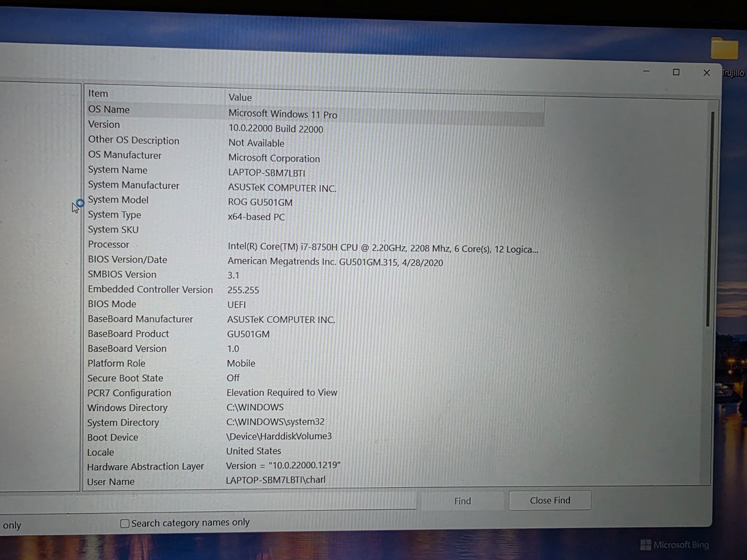Open the desktop folder icon labeled Trujillo

pyautogui.click(x=725, y=49)
